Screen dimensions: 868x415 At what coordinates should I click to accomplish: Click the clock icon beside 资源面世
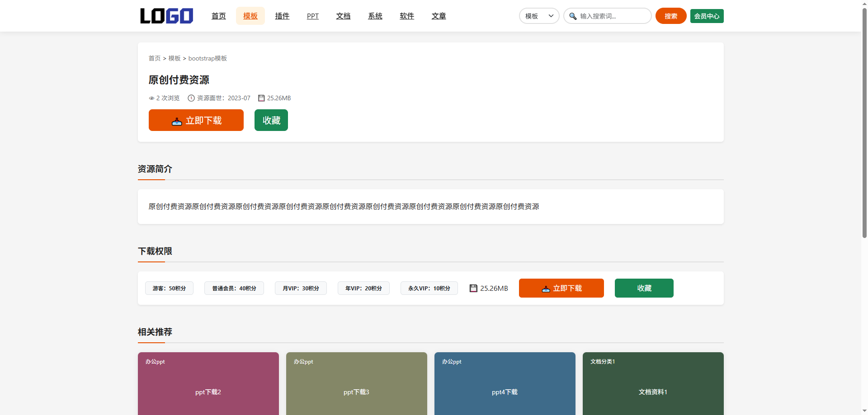191,98
